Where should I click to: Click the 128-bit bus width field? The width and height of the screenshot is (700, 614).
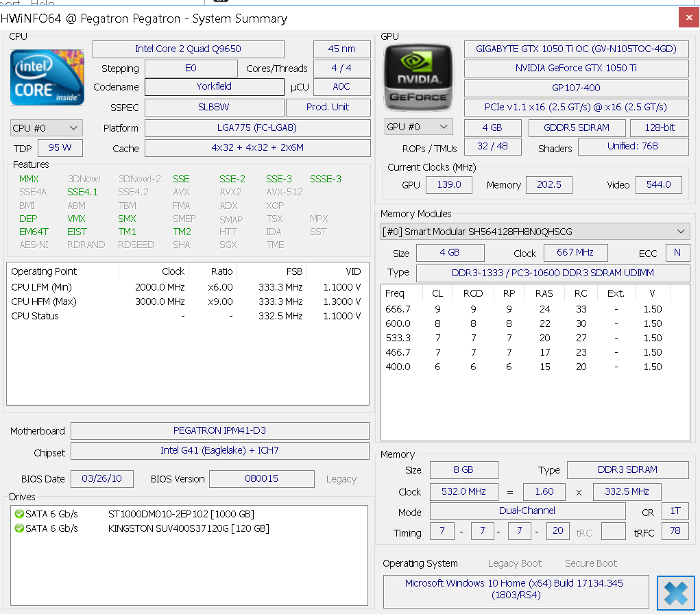click(660, 127)
